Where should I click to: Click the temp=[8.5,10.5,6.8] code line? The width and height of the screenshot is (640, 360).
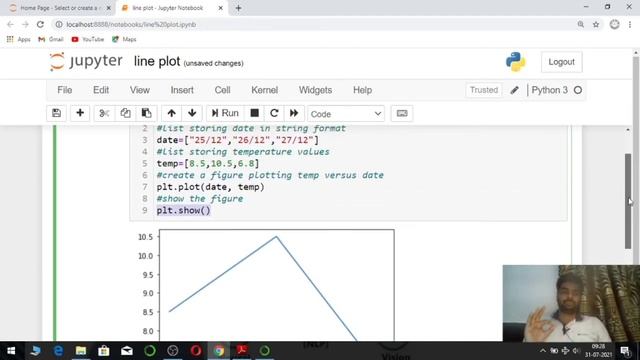pyautogui.click(x=208, y=164)
